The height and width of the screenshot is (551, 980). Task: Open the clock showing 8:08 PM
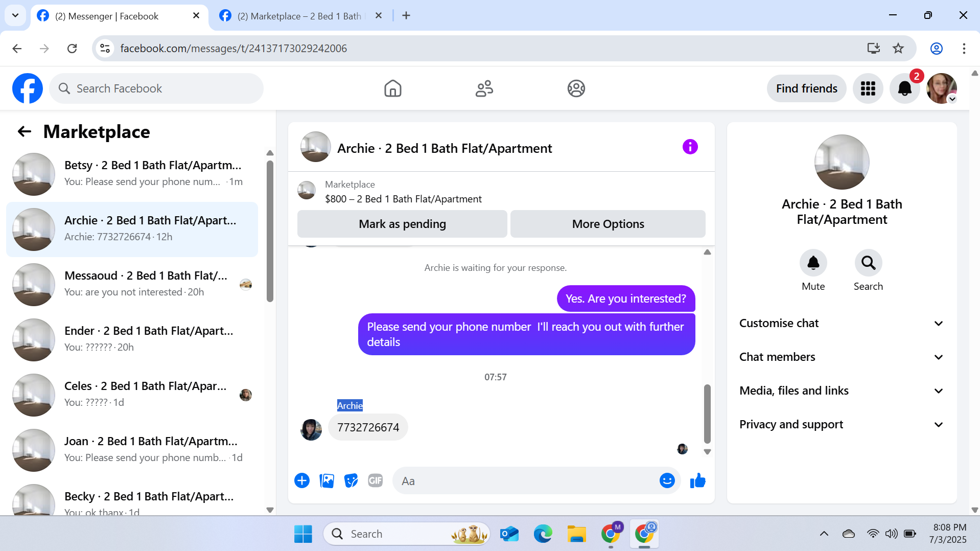point(949,533)
